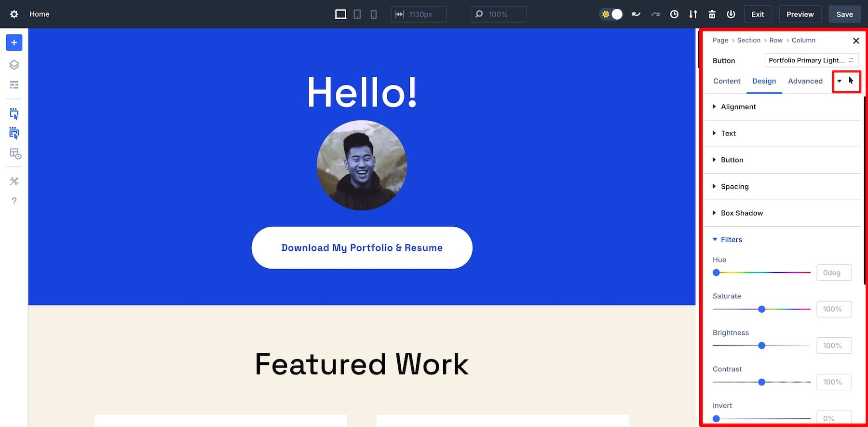Image resolution: width=868 pixels, height=427 pixels.
Task: Click the blue add module plus button
Action: click(x=14, y=42)
